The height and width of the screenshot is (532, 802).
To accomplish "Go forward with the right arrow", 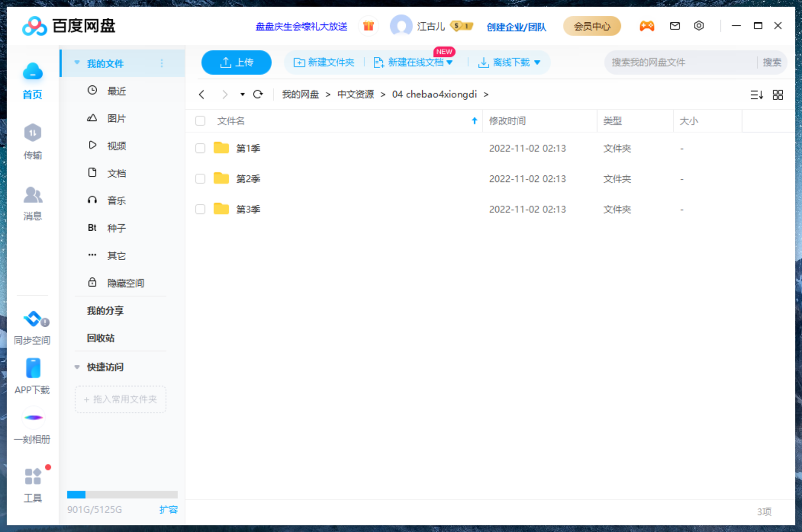I will click(225, 95).
